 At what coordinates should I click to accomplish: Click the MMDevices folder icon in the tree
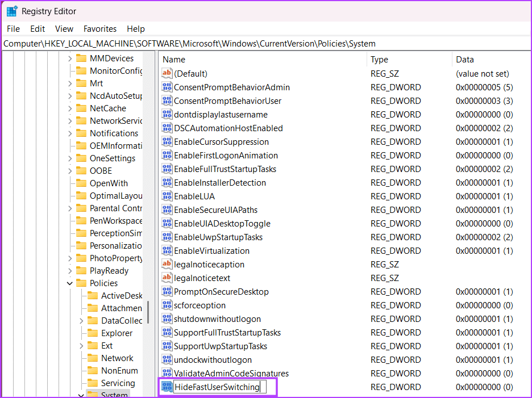(x=81, y=58)
